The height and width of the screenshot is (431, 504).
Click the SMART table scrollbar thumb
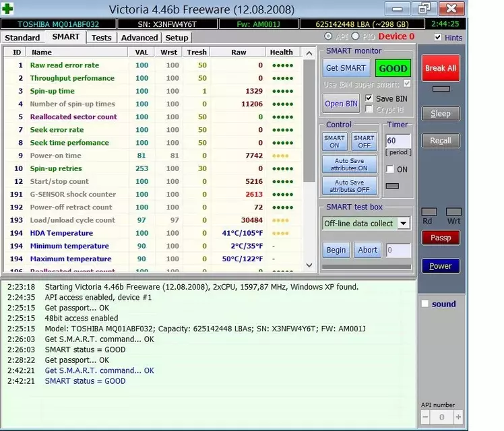coord(309,121)
